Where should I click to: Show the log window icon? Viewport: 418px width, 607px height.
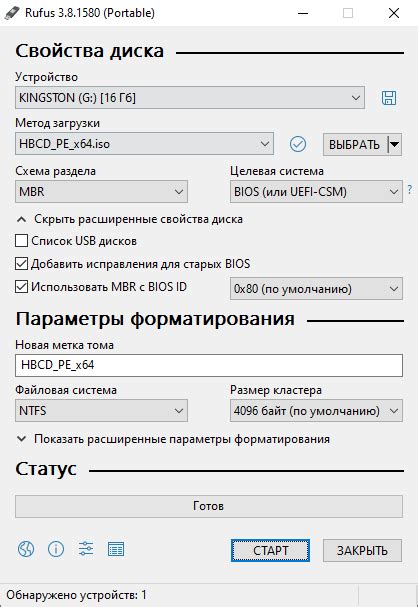point(116,549)
